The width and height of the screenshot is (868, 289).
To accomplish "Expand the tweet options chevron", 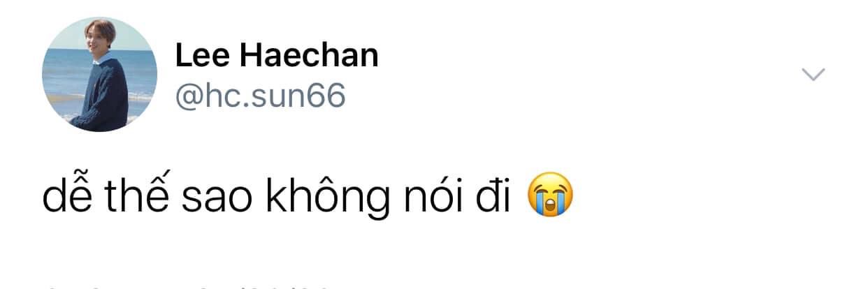I will pos(812,74).
